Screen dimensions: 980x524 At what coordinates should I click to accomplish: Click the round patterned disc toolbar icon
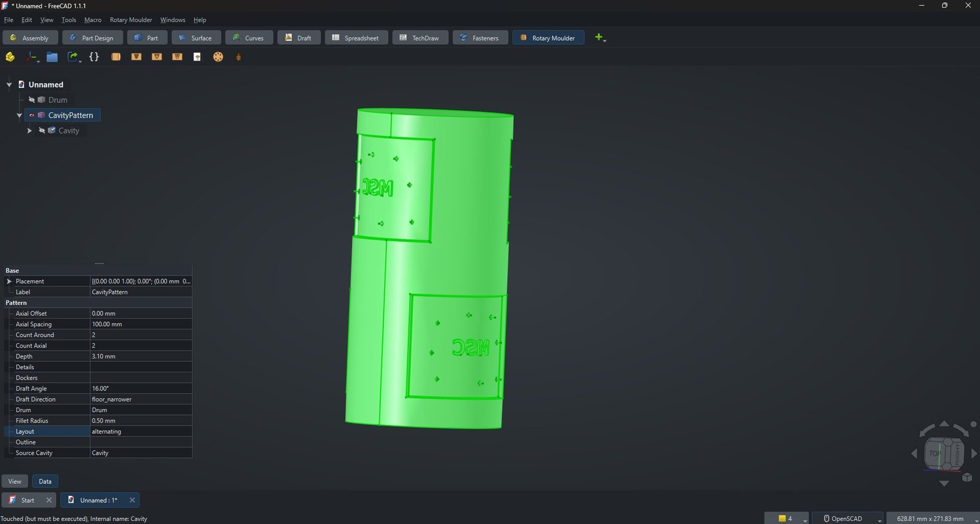pyautogui.click(x=218, y=57)
